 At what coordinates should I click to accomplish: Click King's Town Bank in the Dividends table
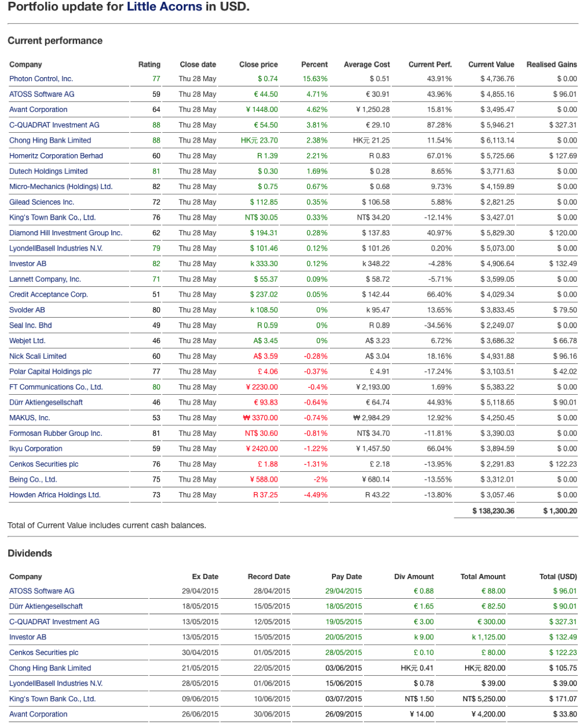(53, 699)
